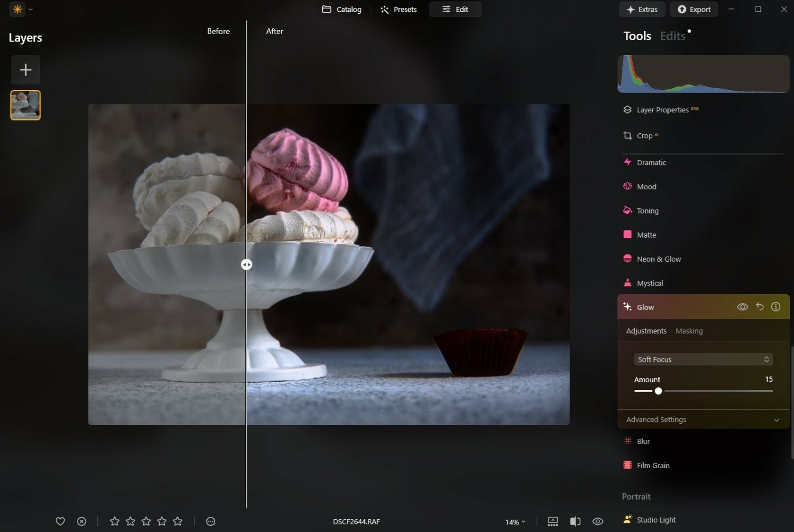This screenshot has height=532, width=794.
Task: Select the Toning tool
Action: (x=647, y=211)
